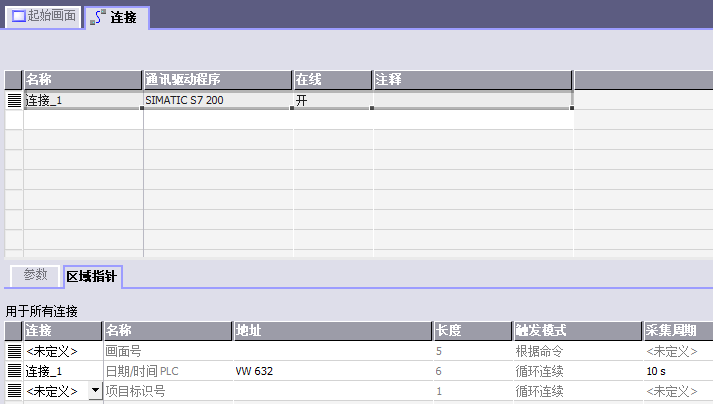This screenshot has width=713, height=404.
Task: Click the empty address cell of the 项目标识号 row
Action: pyautogui.click(x=333, y=391)
